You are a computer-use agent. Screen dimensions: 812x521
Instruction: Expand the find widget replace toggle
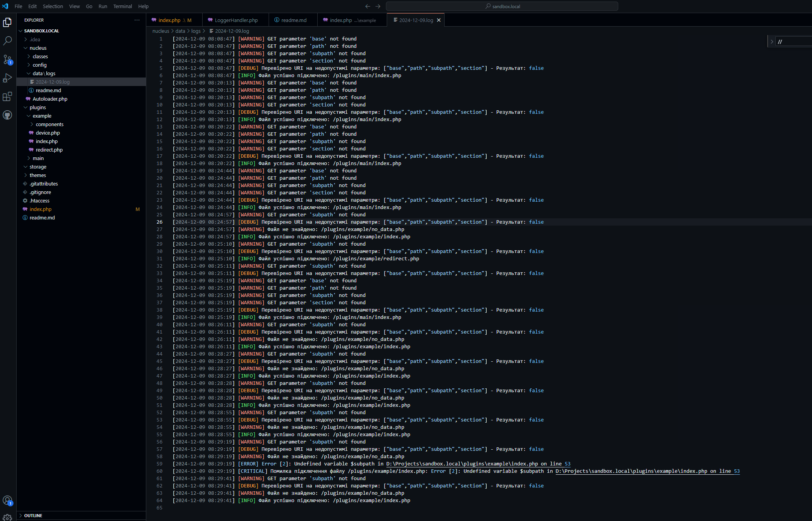tap(771, 42)
